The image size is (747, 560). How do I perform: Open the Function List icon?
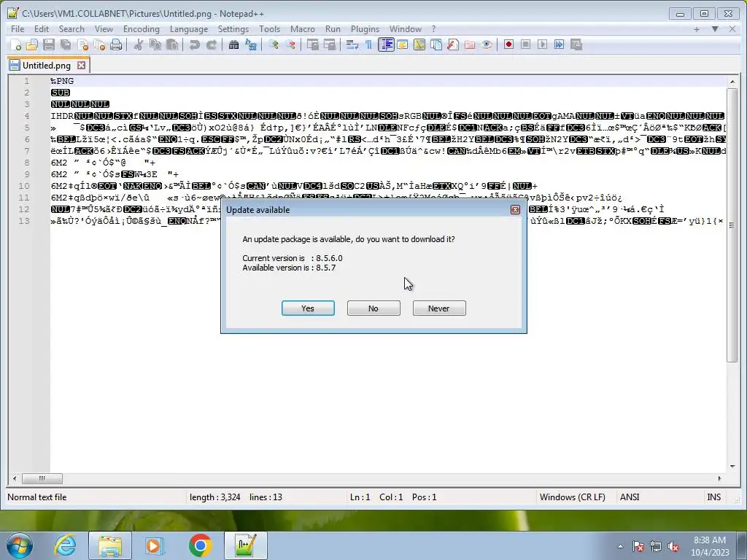tap(453, 44)
